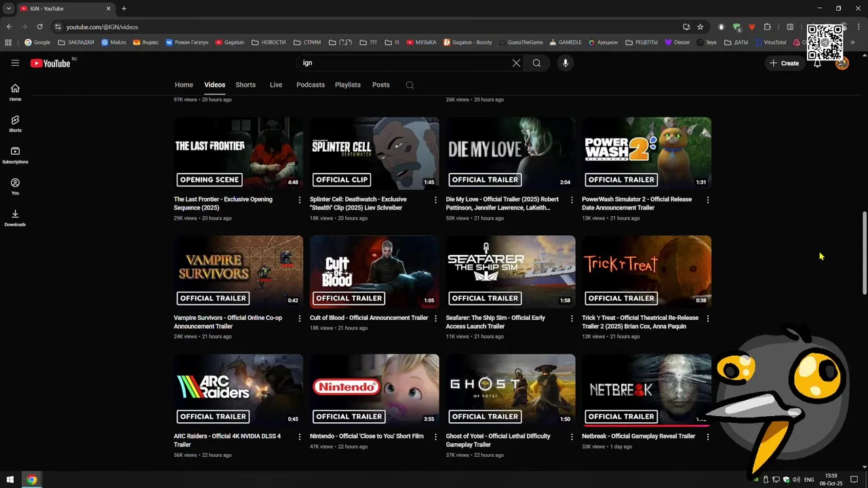
Task: Open the Posts tab
Action: pos(381,85)
